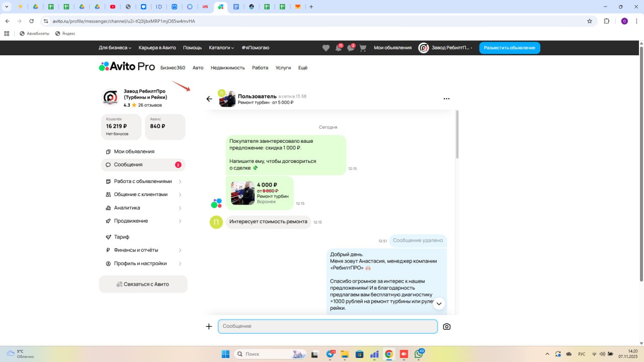Screen dimensions: 644x362
Task: Open browser extensions puzzle icon
Action: (x=606, y=21)
